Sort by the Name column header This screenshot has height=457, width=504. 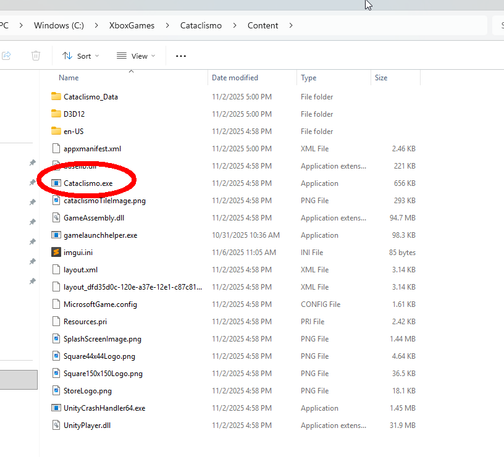tap(69, 78)
